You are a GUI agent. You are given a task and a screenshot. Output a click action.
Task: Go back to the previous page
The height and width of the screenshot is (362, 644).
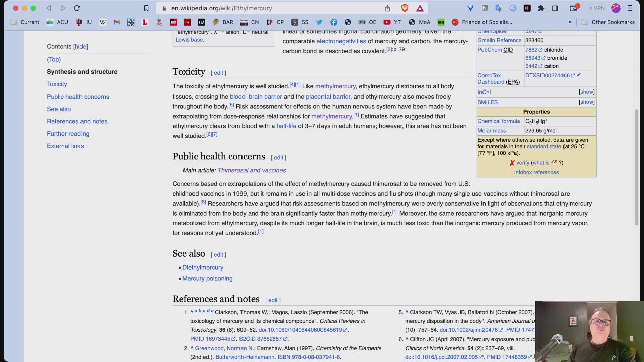(49, 8)
